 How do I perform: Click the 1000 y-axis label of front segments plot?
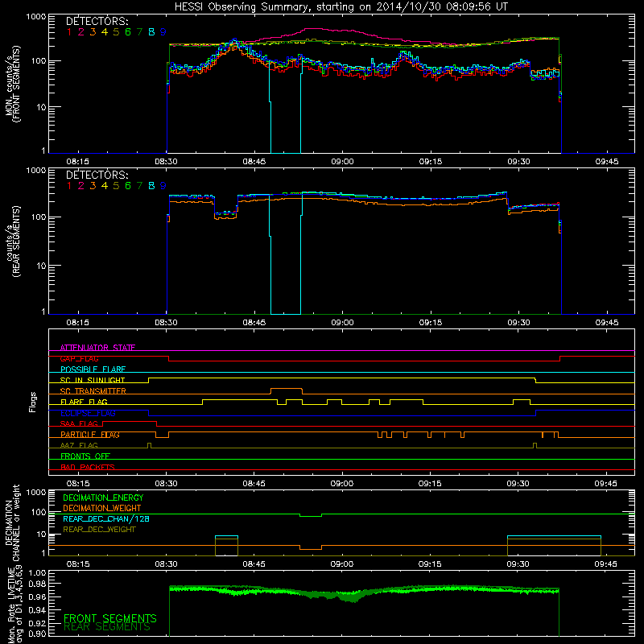36,17
